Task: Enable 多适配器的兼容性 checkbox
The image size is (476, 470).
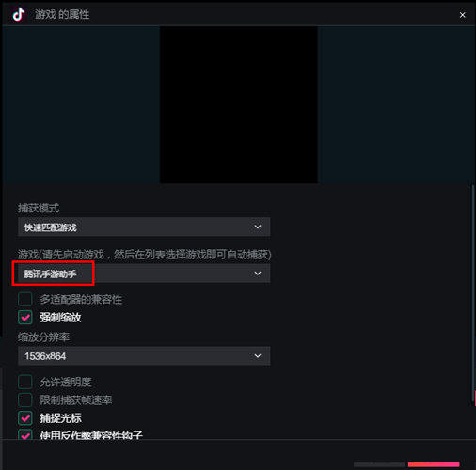Action: click(25, 299)
